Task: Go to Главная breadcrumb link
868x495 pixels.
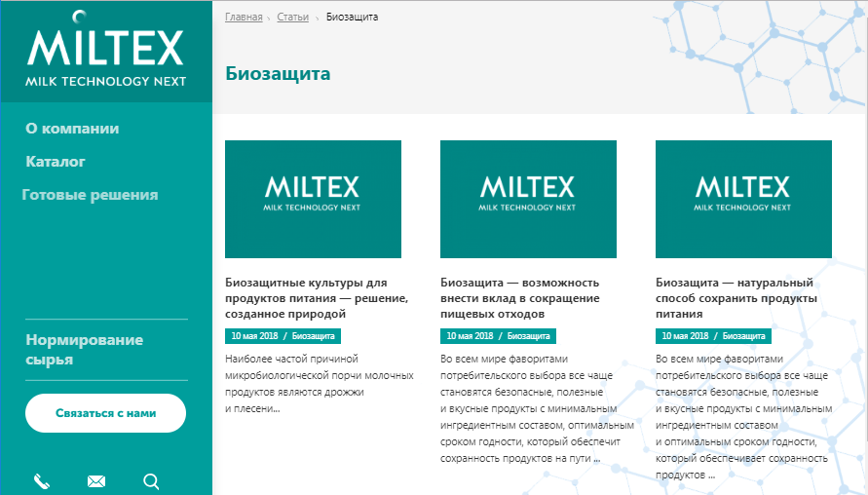Action: pyautogui.click(x=244, y=17)
